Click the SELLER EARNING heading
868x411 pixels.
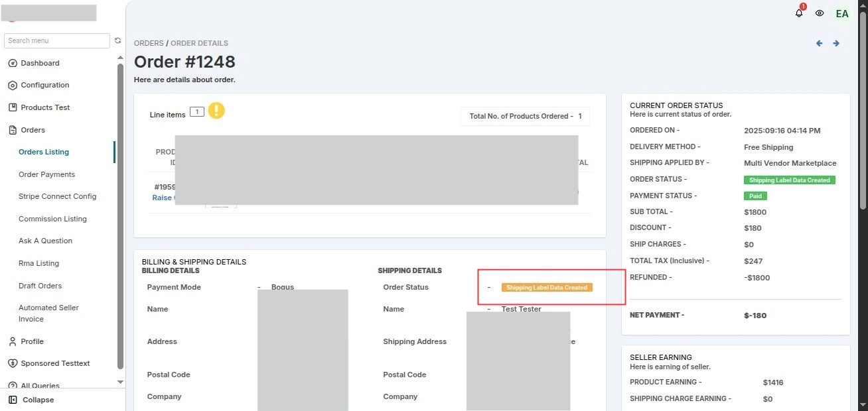[661, 357]
